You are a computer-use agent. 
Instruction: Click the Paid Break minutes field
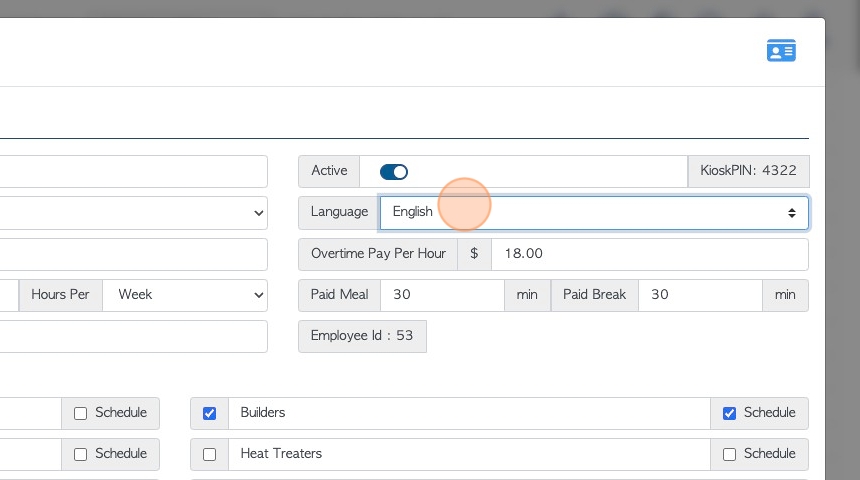700,295
